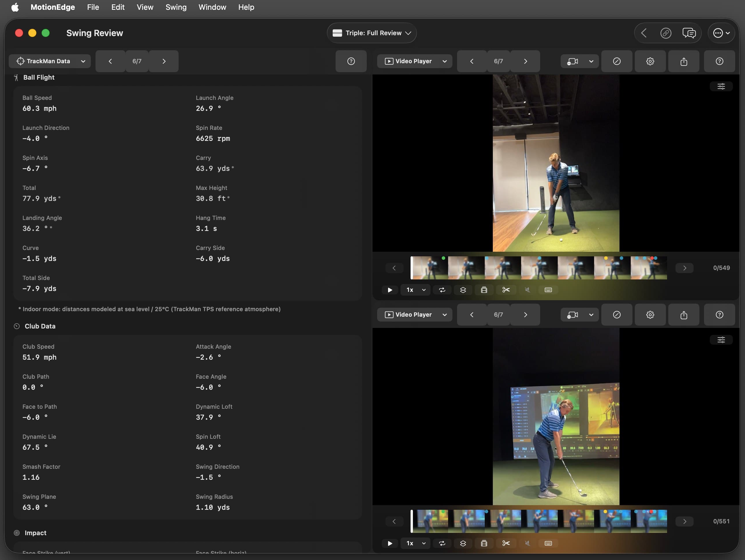
Task: Go to previous swing in TrackMan panel
Action: (x=110, y=61)
